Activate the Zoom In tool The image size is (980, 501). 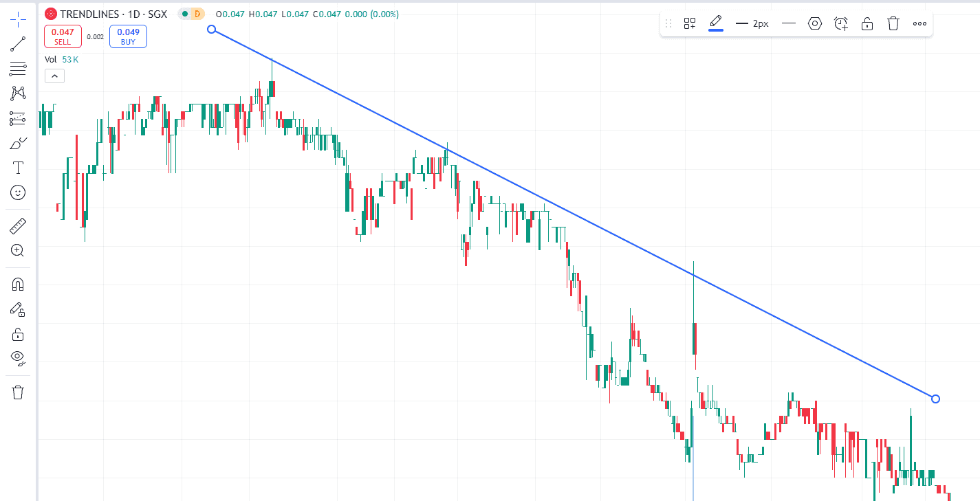[18, 250]
